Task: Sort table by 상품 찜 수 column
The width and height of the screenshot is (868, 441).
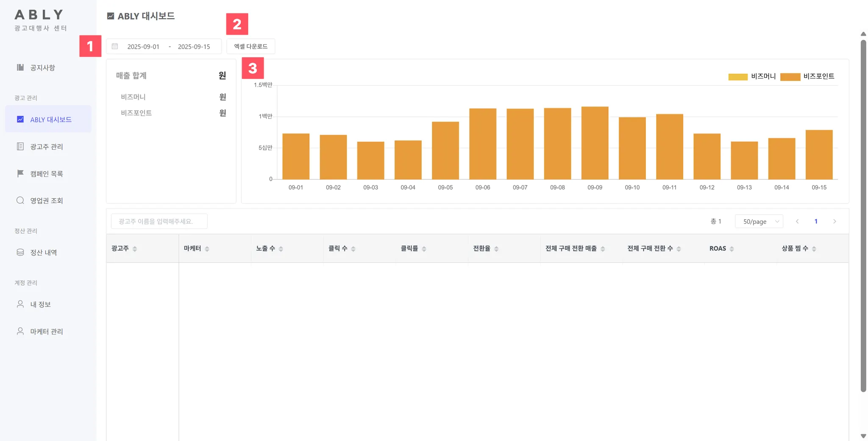Action: pyautogui.click(x=814, y=249)
